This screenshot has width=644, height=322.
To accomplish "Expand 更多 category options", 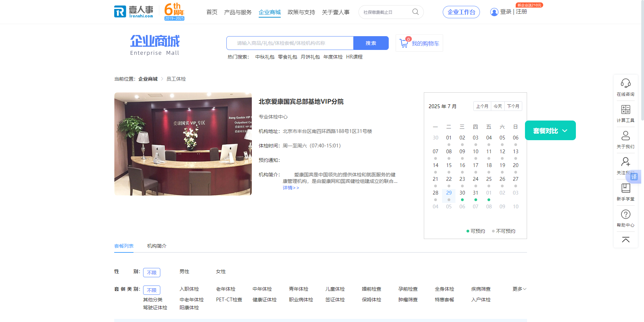I will click(519, 289).
